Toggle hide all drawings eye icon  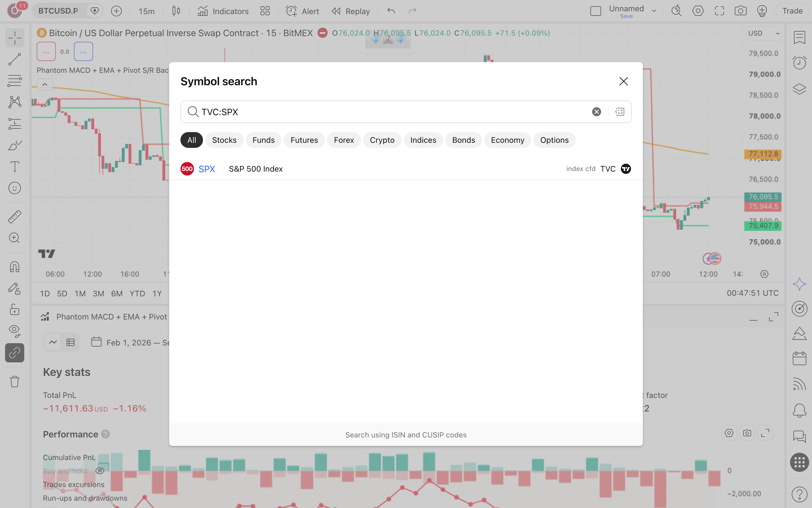click(x=14, y=331)
